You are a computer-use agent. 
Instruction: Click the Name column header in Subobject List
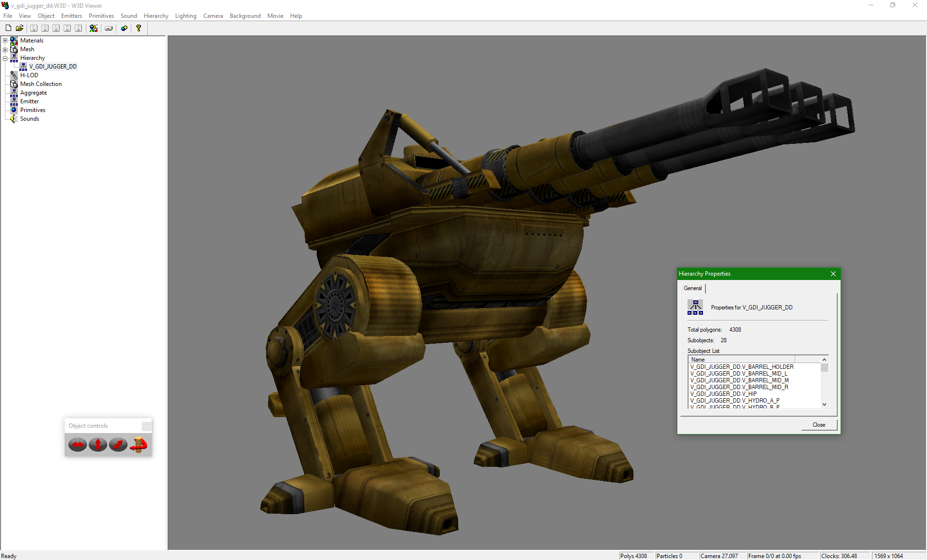coord(742,360)
